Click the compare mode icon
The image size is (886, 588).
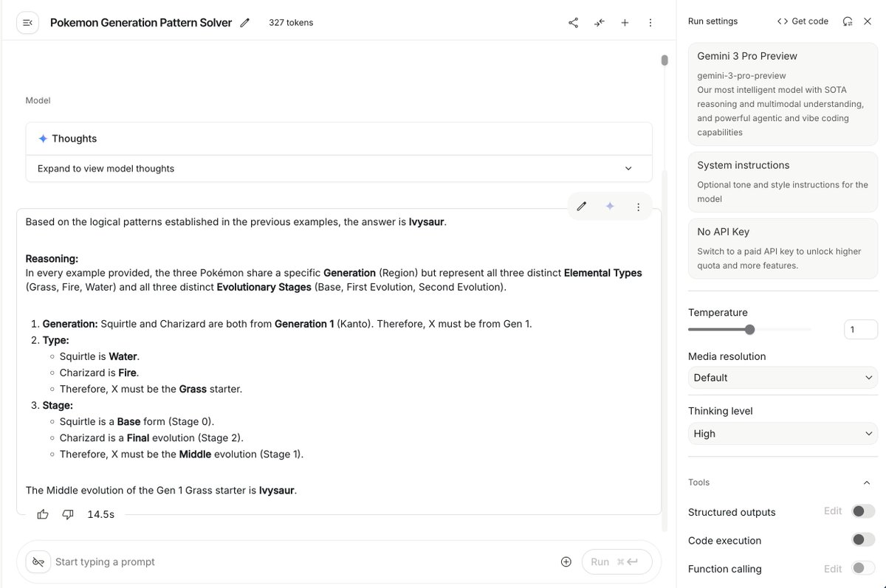pos(599,23)
